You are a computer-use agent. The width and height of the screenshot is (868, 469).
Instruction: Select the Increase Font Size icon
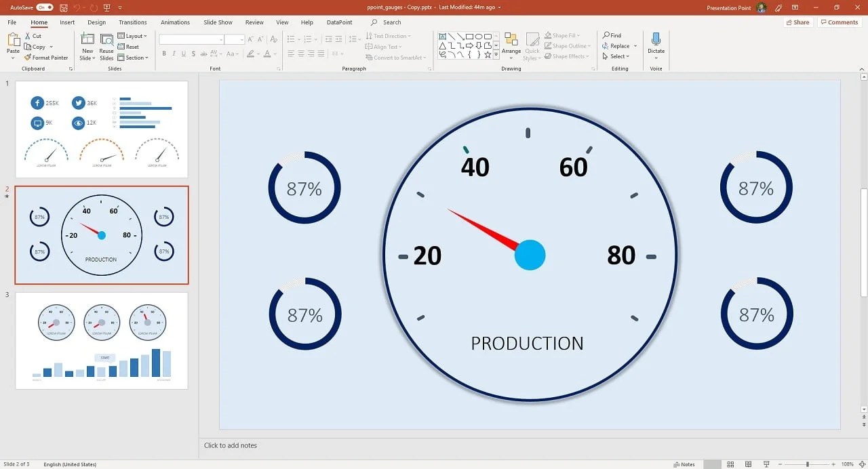250,39
